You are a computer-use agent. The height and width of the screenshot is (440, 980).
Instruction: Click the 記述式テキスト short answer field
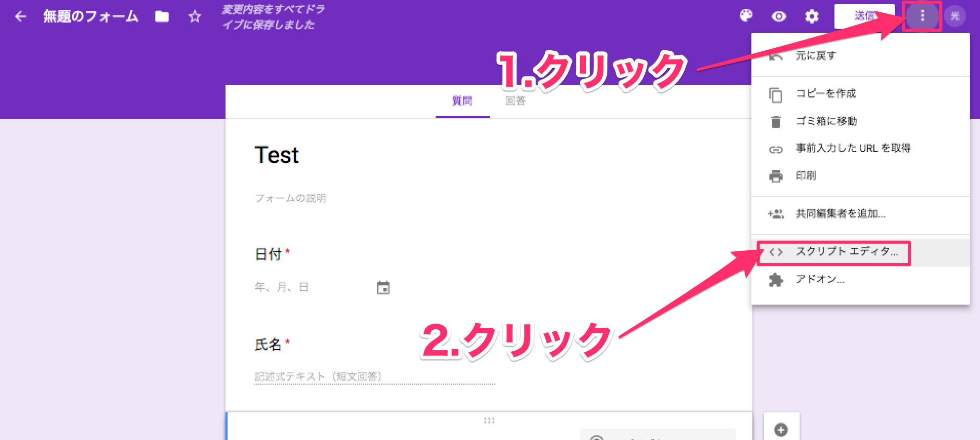(375, 376)
